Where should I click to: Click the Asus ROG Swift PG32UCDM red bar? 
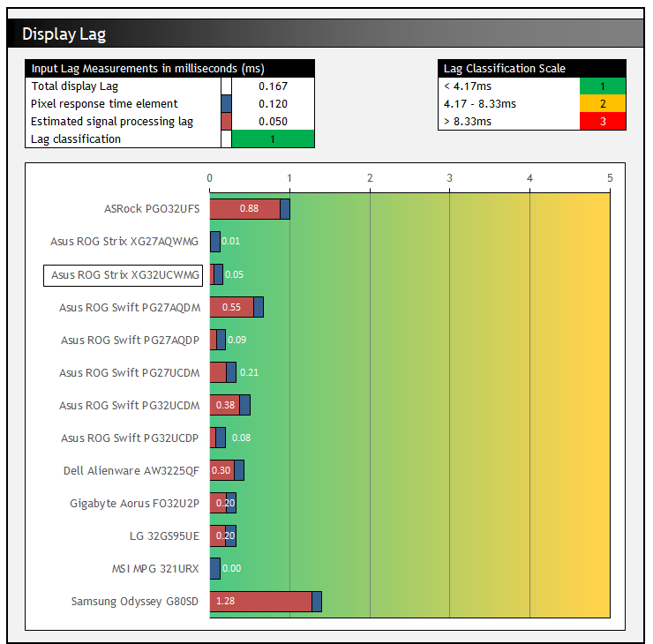tap(225, 405)
